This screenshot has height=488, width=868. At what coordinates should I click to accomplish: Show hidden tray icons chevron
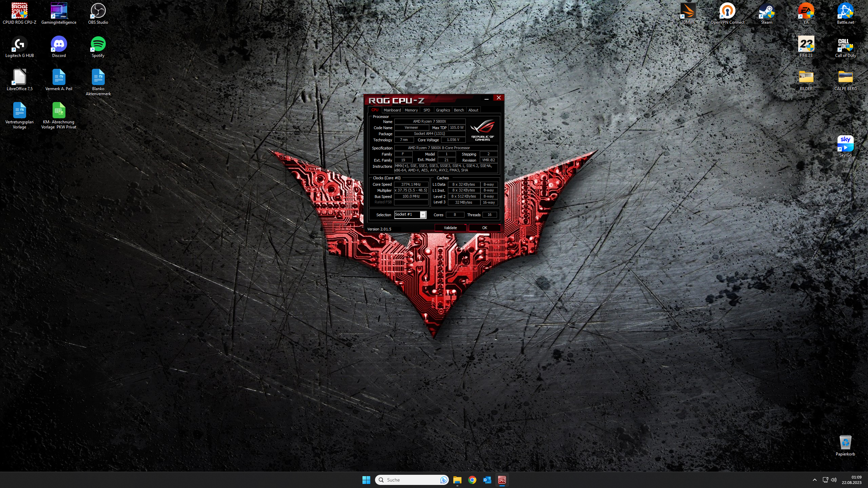[814, 480]
